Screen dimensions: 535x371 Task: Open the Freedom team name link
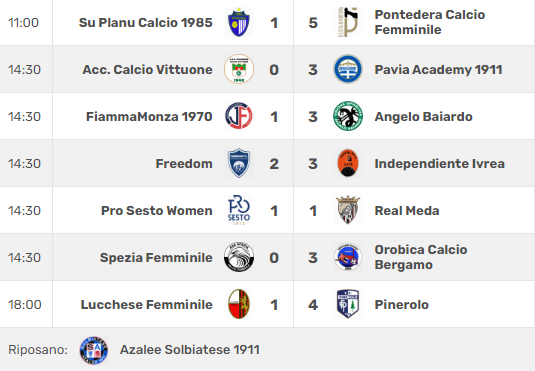point(184,163)
